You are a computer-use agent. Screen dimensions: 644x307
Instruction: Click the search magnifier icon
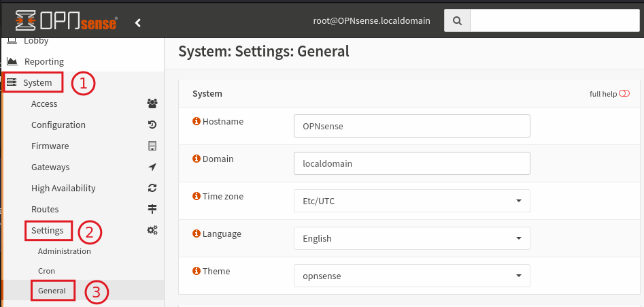457,20
